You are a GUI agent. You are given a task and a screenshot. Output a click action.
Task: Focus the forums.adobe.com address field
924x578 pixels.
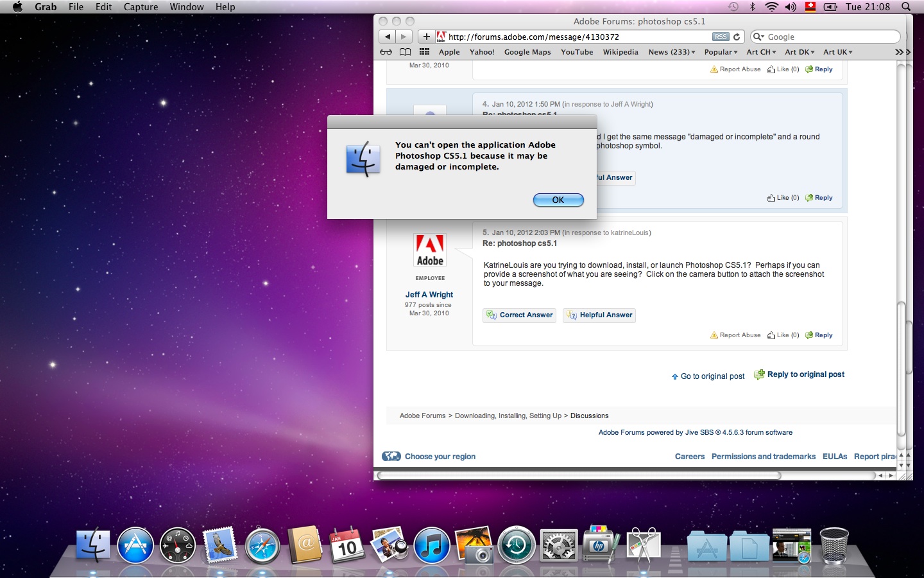tap(577, 37)
